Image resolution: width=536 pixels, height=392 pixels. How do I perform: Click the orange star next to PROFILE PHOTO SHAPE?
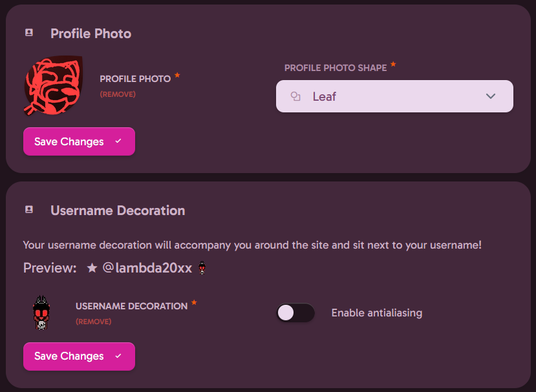pos(393,64)
